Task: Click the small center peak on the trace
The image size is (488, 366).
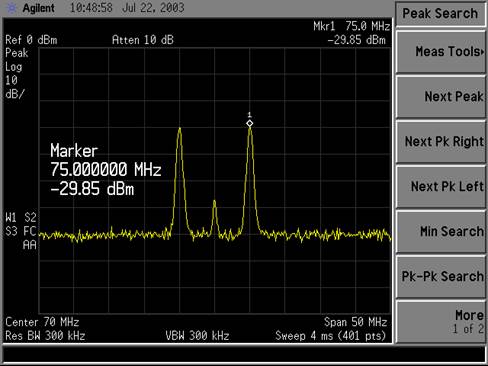Action: [214, 202]
